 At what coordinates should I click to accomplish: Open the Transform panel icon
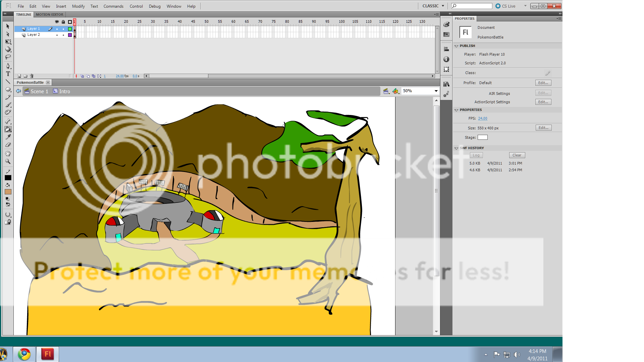(446, 69)
